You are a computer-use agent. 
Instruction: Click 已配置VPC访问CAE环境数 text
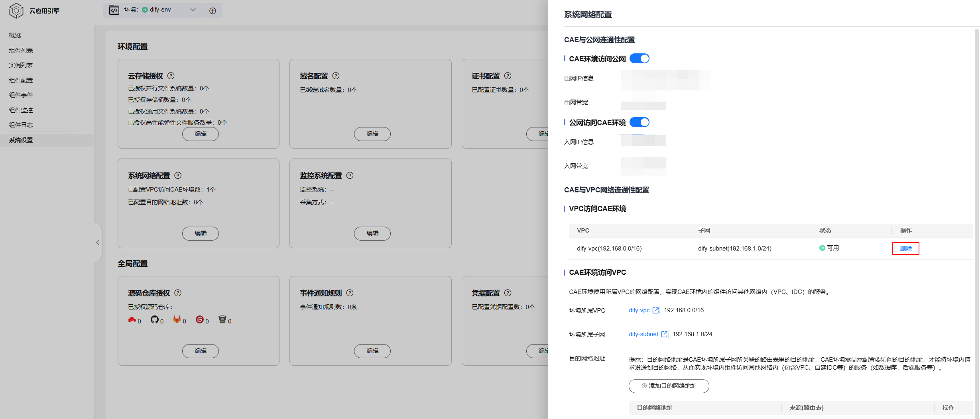172,190
